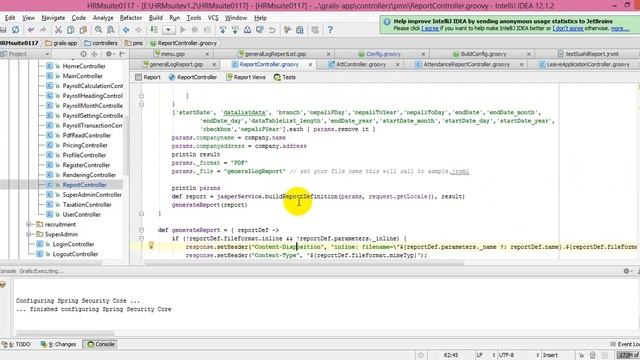The height and width of the screenshot is (360, 640).
Task: Click the VCS Update Project icon
Action: [x=222, y=30]
